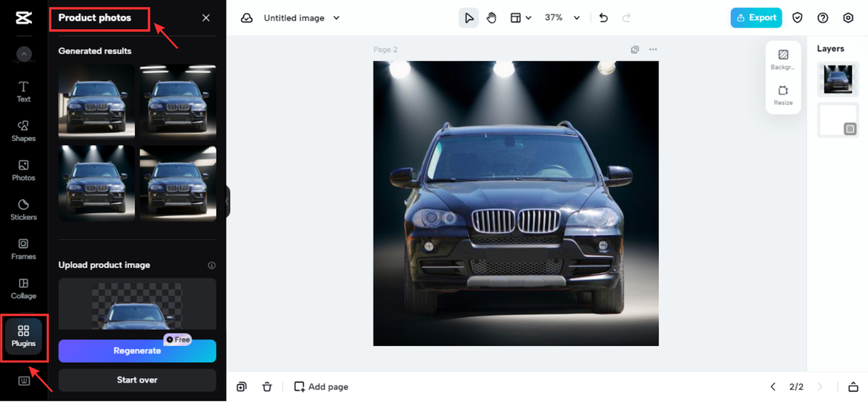
Task: Click the uploaded product image preview
Action: [x=137, y=303]
